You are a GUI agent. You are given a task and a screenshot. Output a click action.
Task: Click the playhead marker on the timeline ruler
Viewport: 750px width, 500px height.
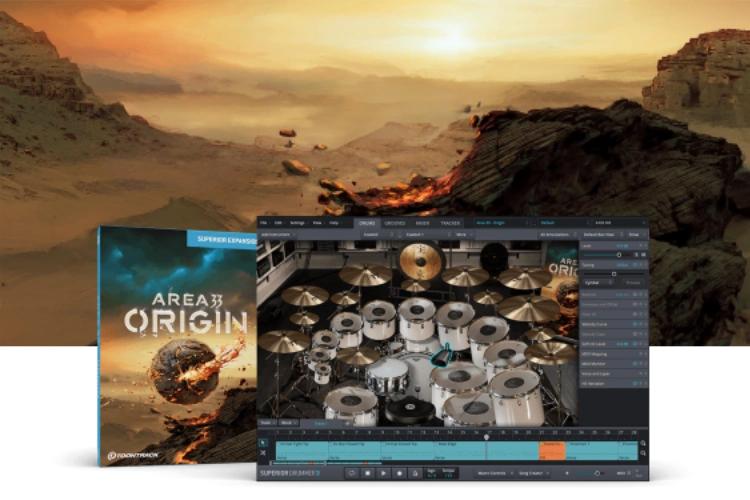[486, 436]
